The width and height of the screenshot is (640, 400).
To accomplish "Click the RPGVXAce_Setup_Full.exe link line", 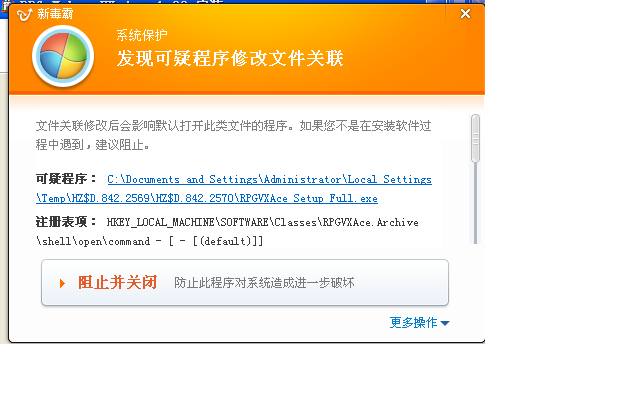I will 207,198.
